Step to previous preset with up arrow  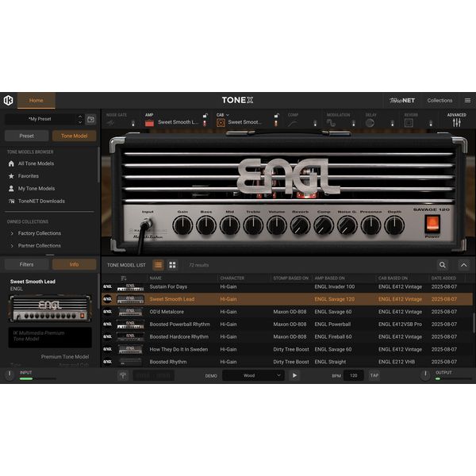(80, 117)
